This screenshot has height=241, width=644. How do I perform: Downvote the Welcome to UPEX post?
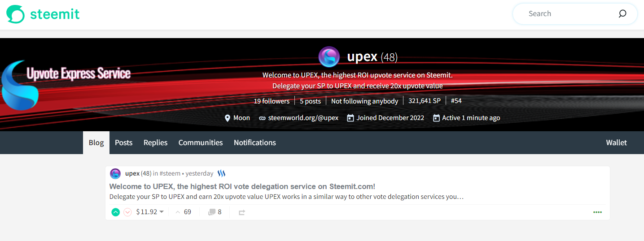(x=127, y=212)
